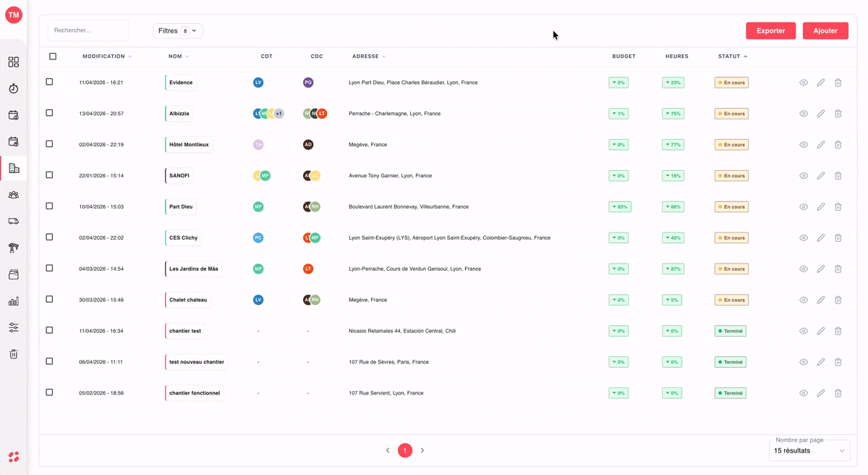Screen dimensions: 868x475
Task: Delete the SANOFI row with trash icon
Action: pos(838,176)
